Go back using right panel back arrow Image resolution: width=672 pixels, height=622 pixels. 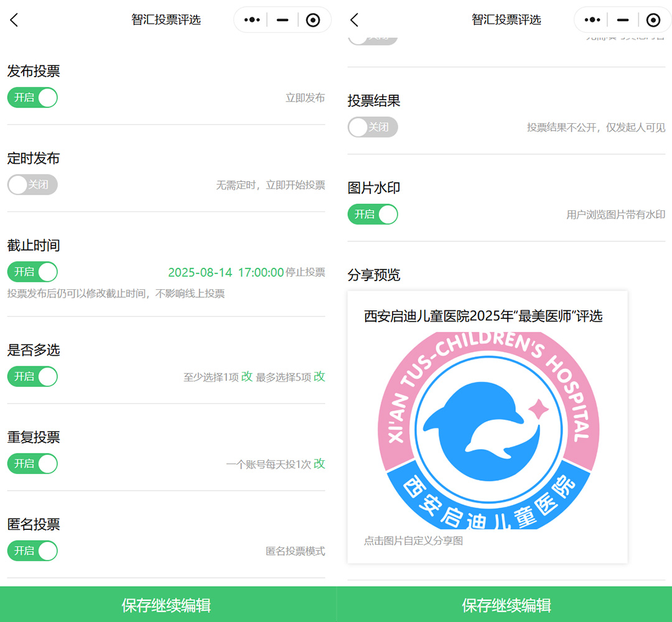(x=355, y=20)
